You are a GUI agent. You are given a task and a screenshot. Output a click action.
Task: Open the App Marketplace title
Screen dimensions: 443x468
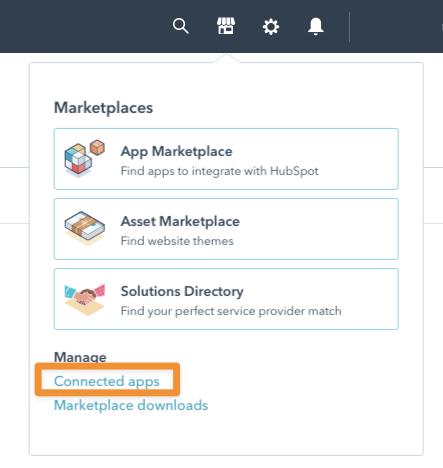[x=176, y=151]
